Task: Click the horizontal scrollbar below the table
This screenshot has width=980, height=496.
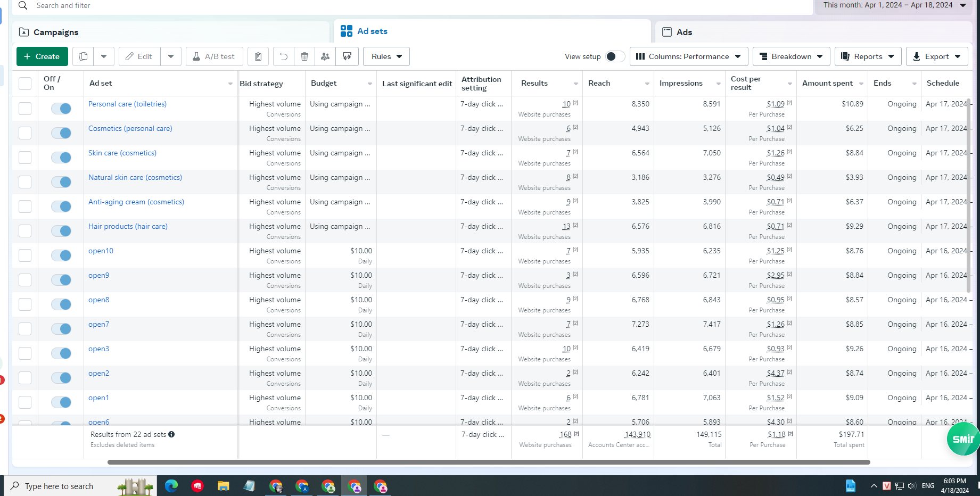Action: (489, 462)
